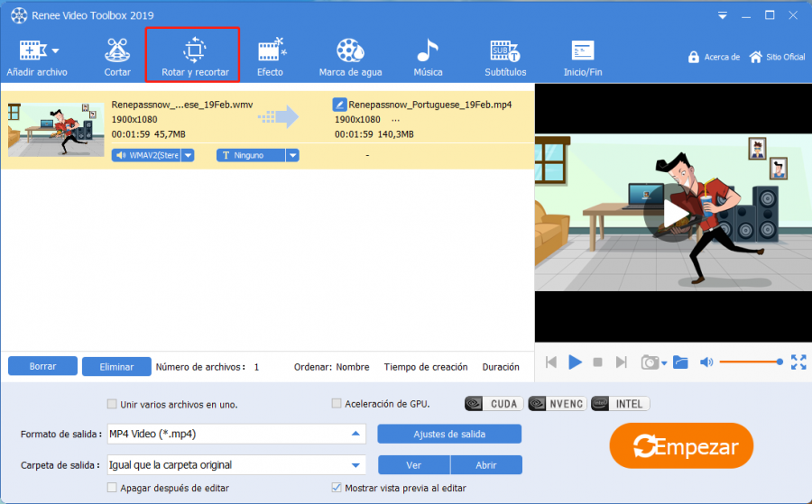The image size is (812, 504).
Task: Sort files by Duración
Action: click(501, 367)
